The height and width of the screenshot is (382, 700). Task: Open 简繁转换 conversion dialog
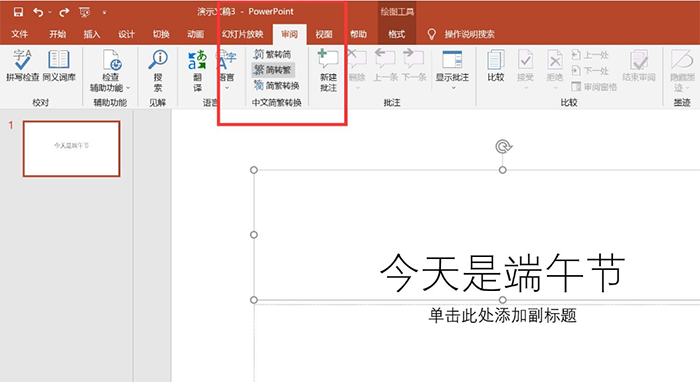tap(276, 85)
